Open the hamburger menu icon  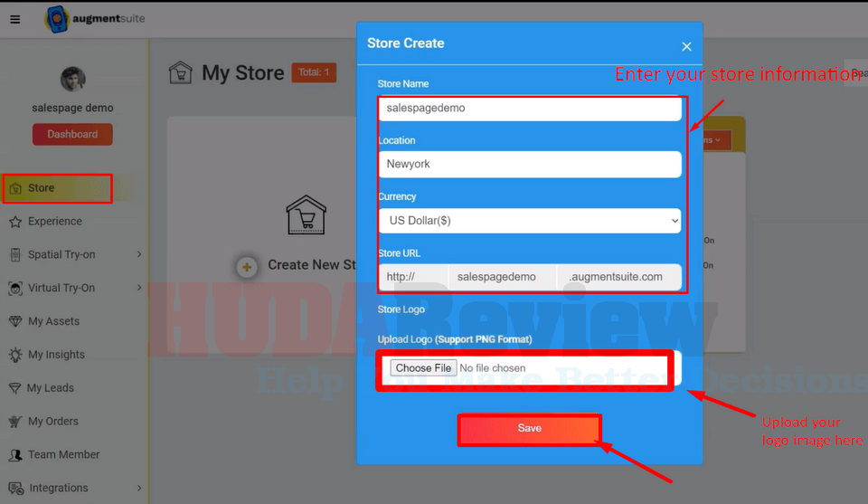15,19
